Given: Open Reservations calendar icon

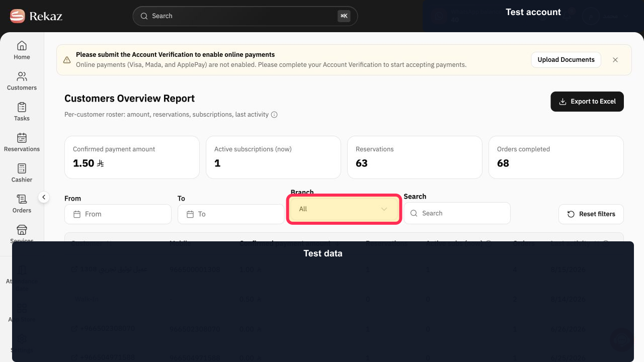Looking at the screenshot, I should (22, 138).
